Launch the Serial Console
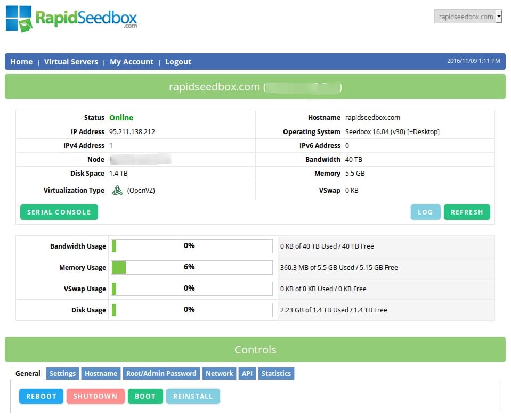The height and width of the screenshot is (420, 511). coord(59,212)
